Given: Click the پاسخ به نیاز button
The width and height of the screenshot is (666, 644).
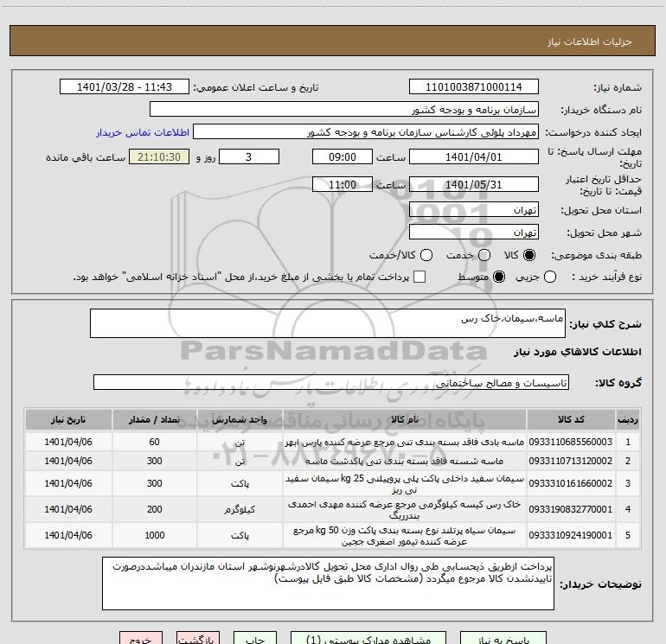Looking at the screenshot, I should (503, 639).
